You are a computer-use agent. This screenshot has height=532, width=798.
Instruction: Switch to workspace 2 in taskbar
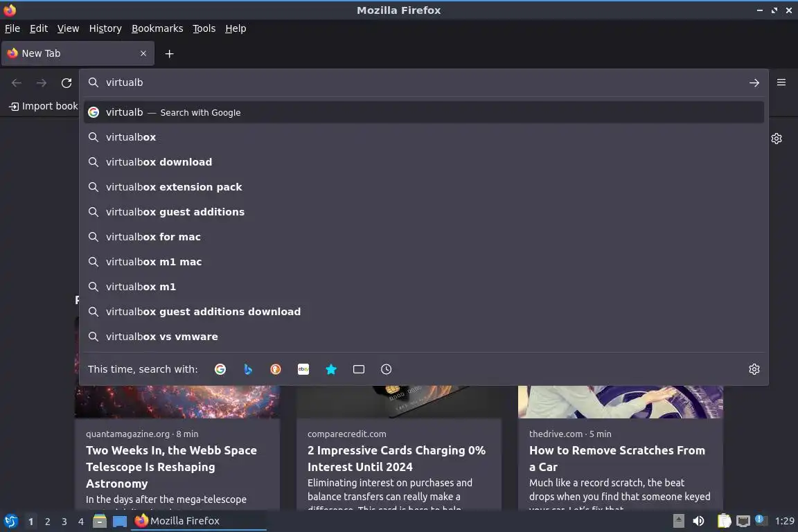(47, 522)
